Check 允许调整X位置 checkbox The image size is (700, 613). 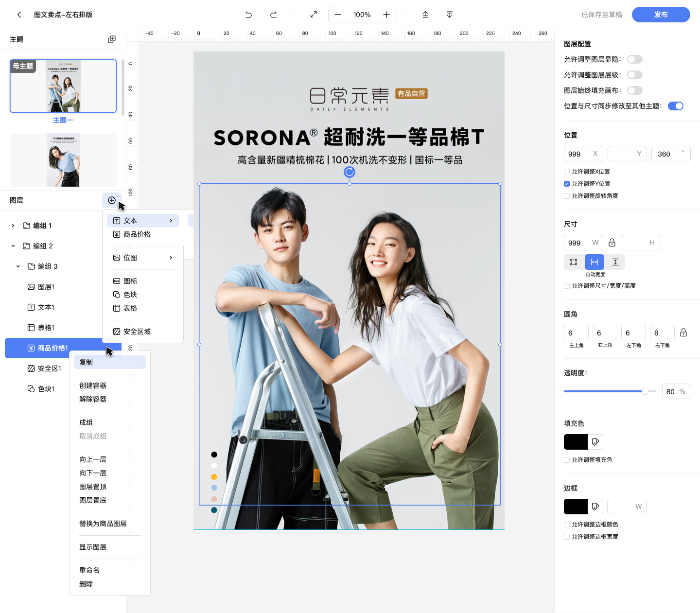(x=567, y=172)
